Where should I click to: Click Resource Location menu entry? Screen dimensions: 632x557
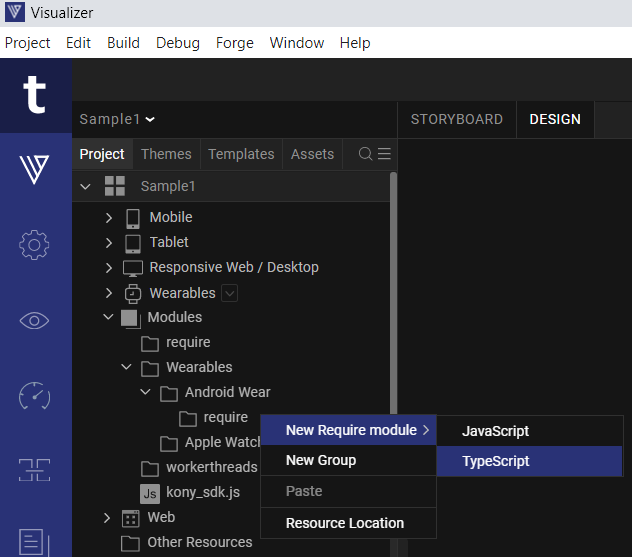click(x=344, y=523)
